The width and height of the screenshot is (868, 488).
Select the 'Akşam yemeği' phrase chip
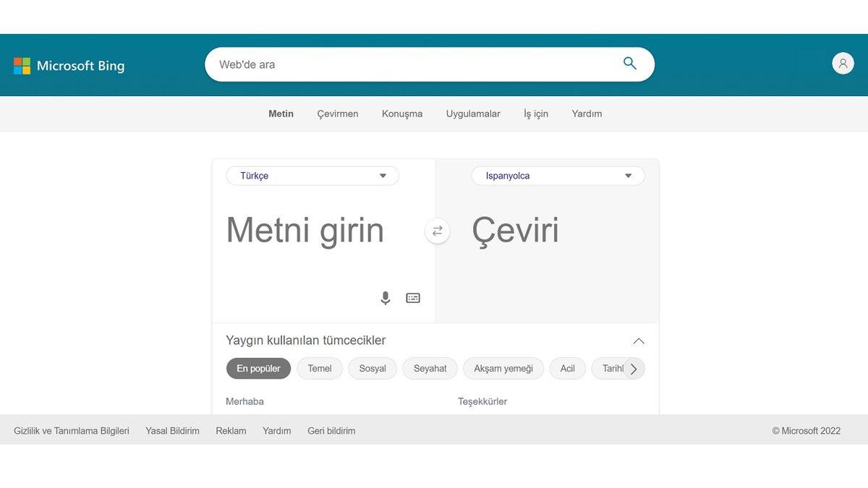tap(503, 368)
